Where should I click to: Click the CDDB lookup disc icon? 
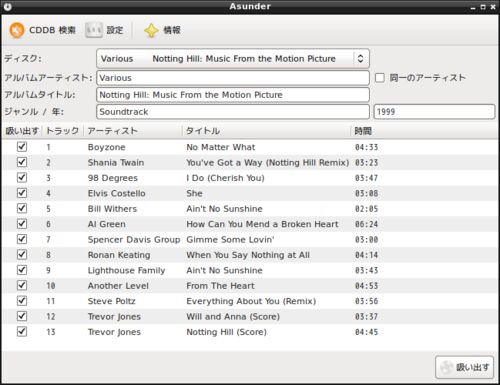[x=17, y=30]
